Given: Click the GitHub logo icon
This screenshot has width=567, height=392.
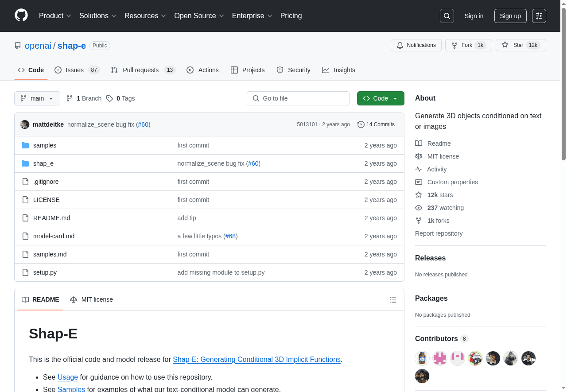Looking at the screenshot, I should coord(21,16).
